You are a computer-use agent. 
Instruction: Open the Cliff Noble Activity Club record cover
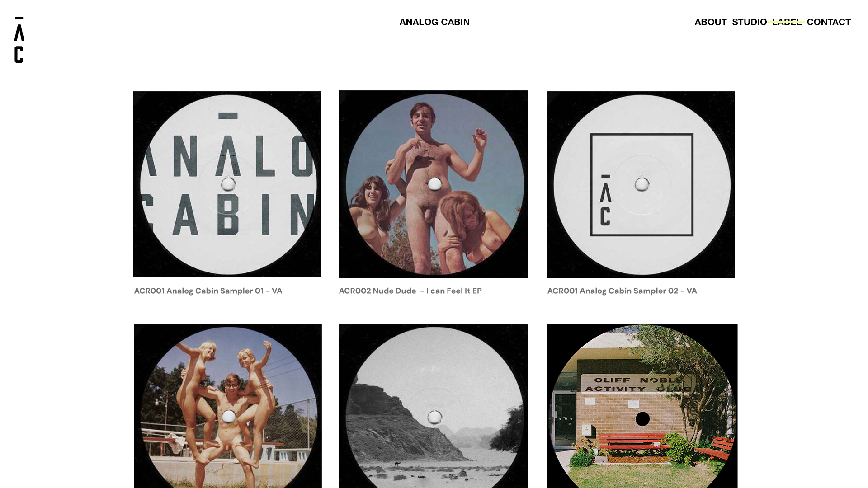click(x=642, y=406)
